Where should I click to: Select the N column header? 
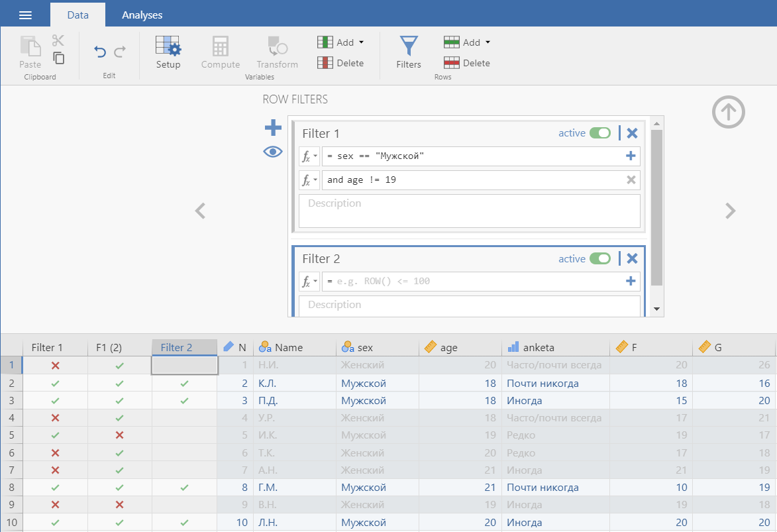point(235,348)
